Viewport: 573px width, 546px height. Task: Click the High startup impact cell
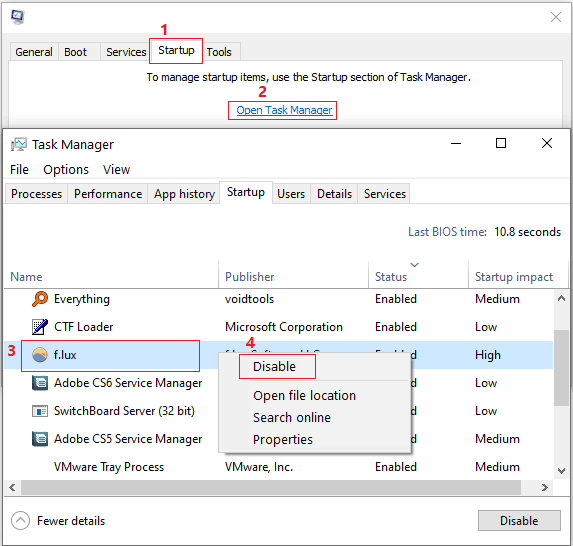488,355
